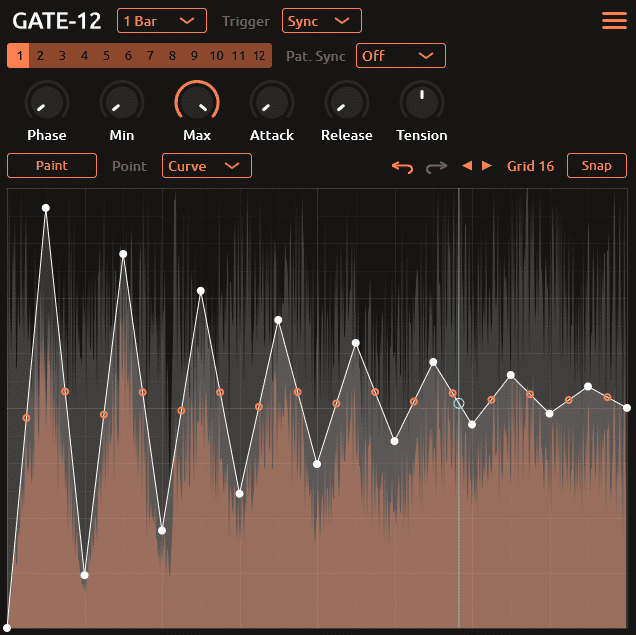Click the redo arrow icon
This screenshot has width=636, height=635.
436,166
